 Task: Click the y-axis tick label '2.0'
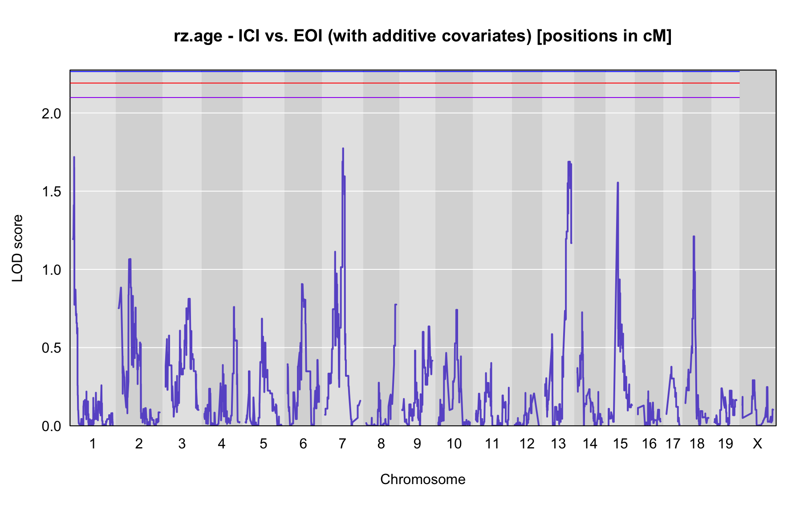click(51, 114)
